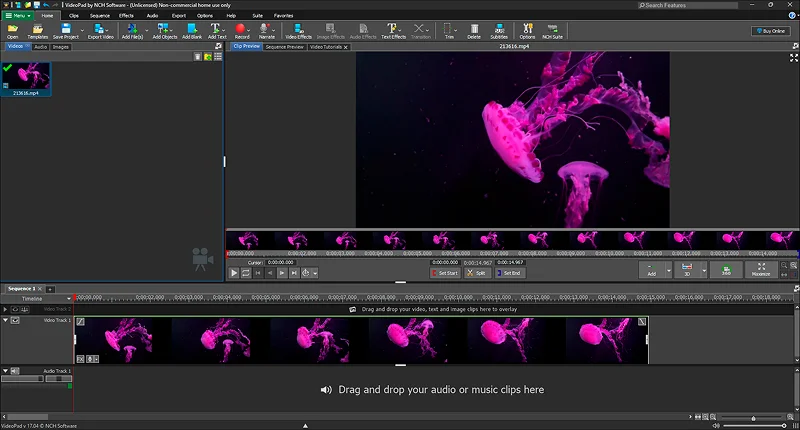Toggle the Video Track 2 lock/link icon
800x430 pixels.
[24, 309]
